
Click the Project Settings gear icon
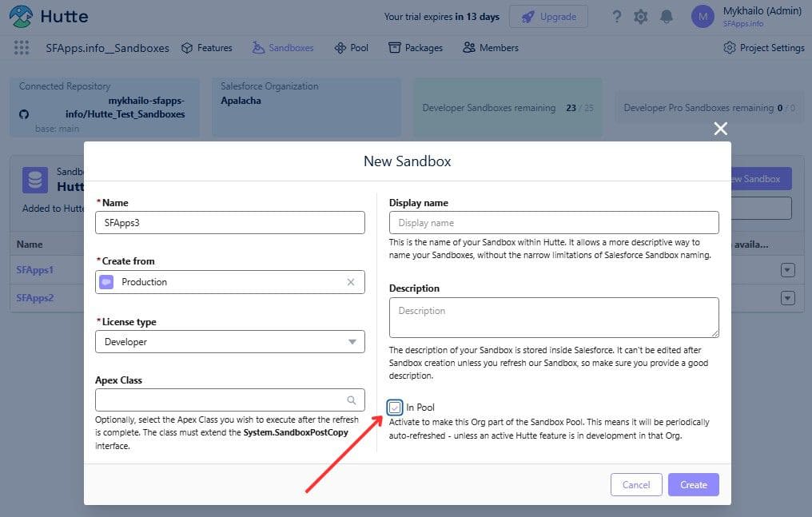(x=730, y=48)
